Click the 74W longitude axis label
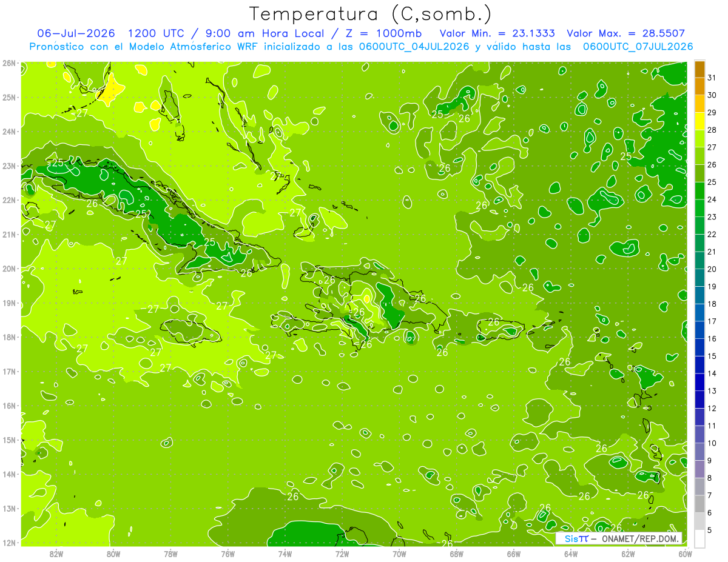The width and height of the screenshot is (728, 562). (x=285, y=554)
